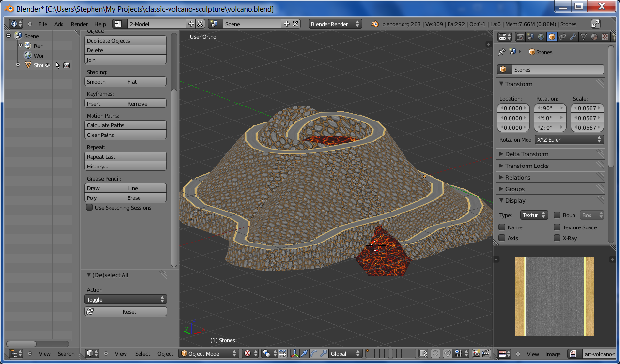Select the translate manipulator arrow icon

305,354
